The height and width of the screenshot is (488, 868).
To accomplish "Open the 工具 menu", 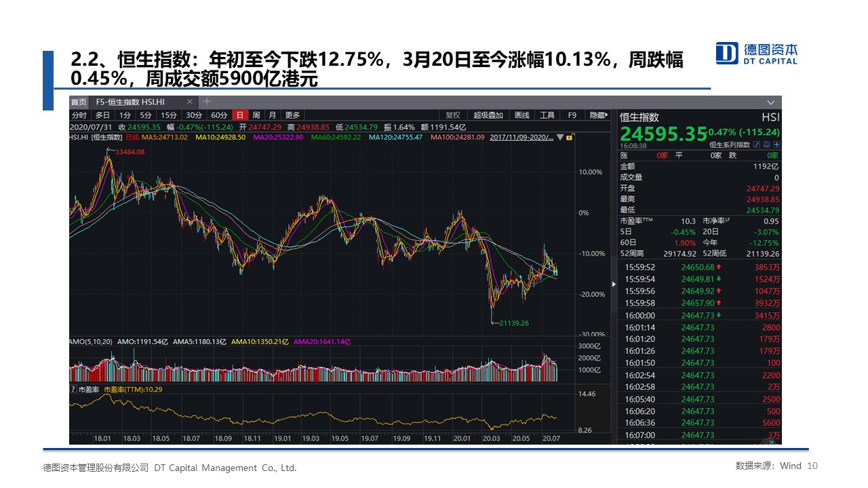I will 547,115.
